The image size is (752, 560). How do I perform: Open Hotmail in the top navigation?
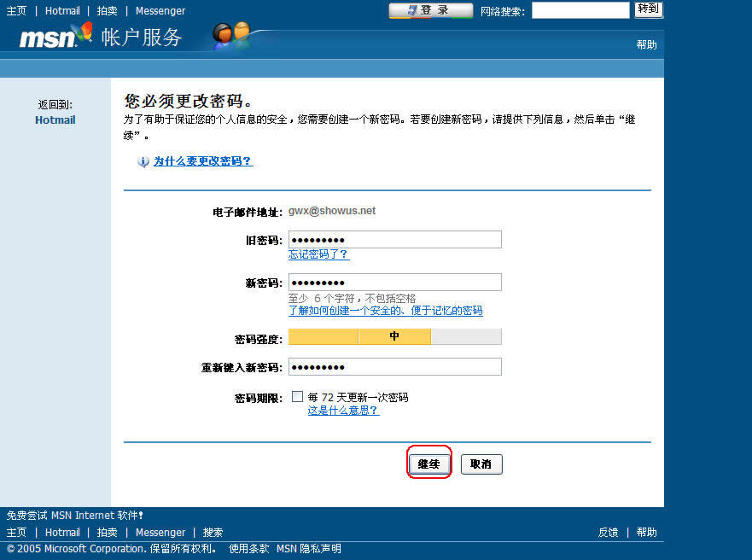pyautogui.click(x=62, y=10)
